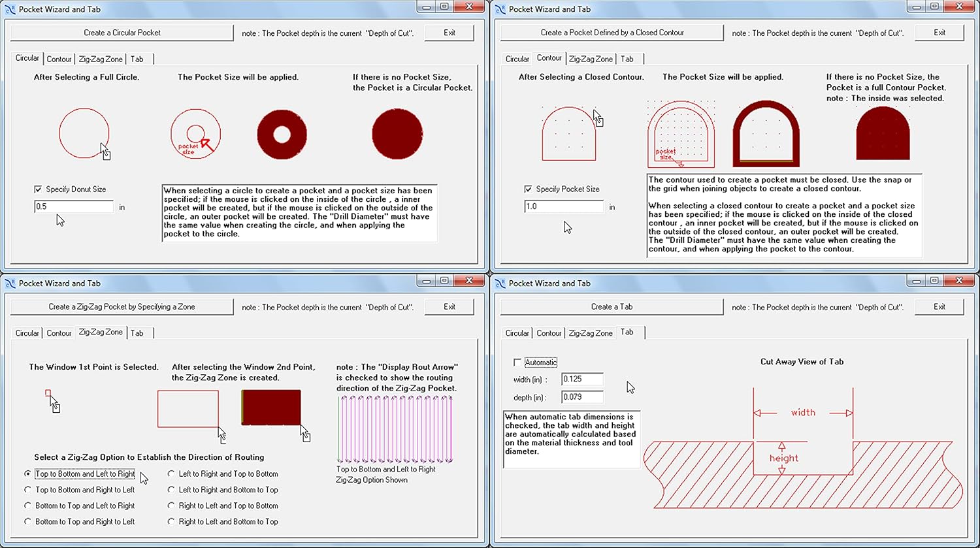Click the arched outline pocket illustration
The width and height of the screenshot is (980, 548).
point(766,134)
